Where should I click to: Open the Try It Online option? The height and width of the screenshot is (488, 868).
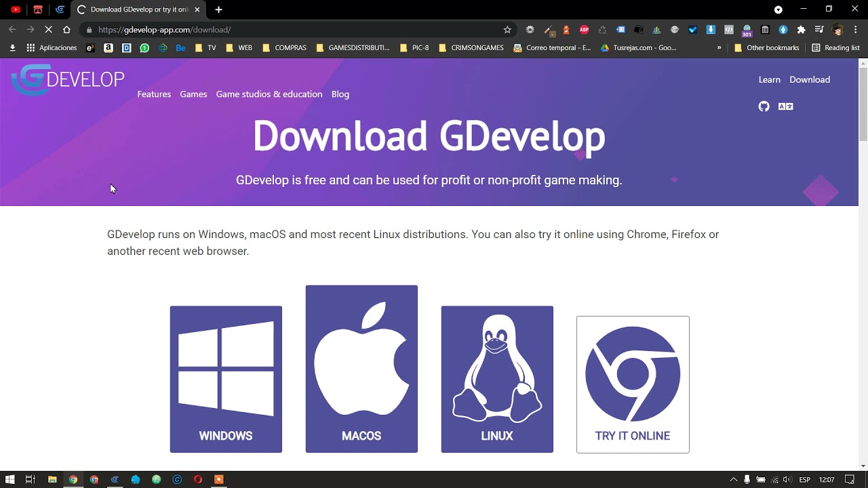click(633, 384)
